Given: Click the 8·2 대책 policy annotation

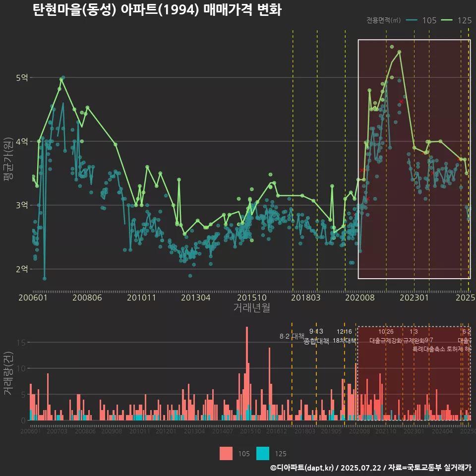Looking at the screenshot, I should 292,336.
